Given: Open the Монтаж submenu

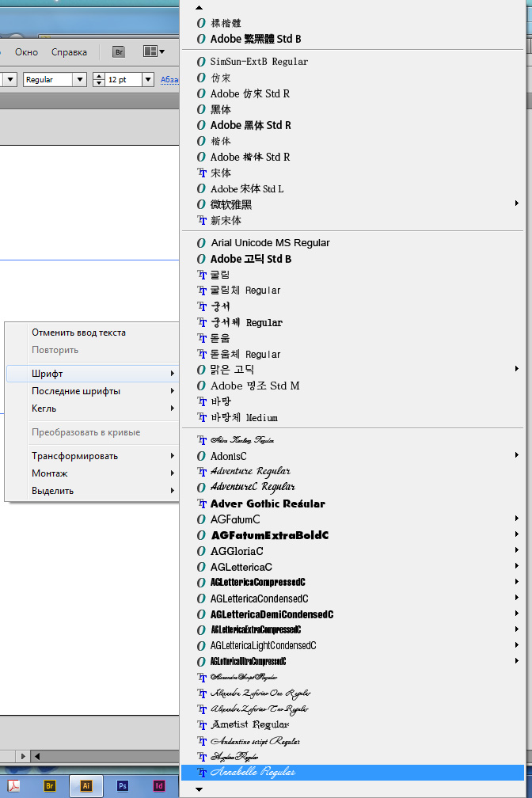Looking at the screenshot, I should point(92,473).
